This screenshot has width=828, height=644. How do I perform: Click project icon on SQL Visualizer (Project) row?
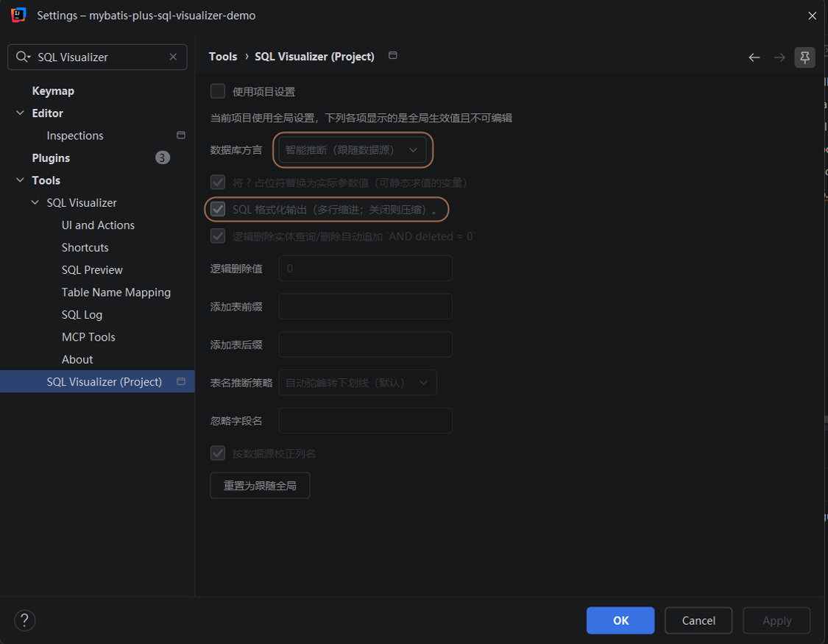tap(180, 381)
